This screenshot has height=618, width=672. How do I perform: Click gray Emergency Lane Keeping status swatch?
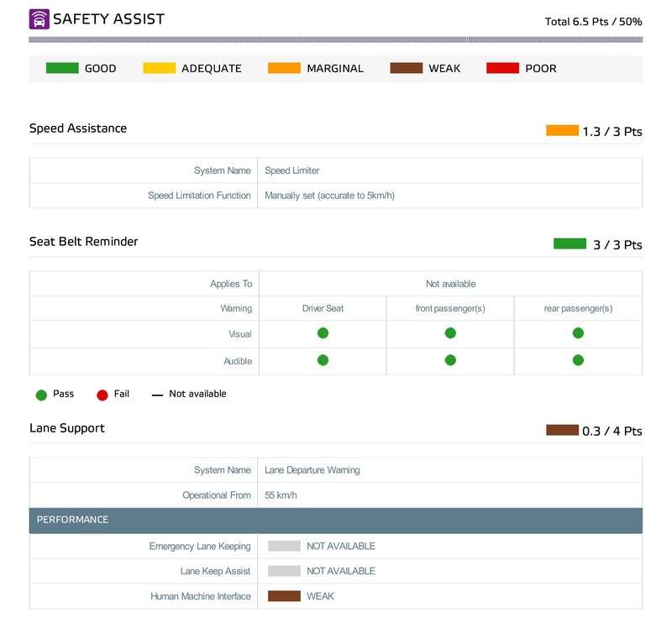284,546
